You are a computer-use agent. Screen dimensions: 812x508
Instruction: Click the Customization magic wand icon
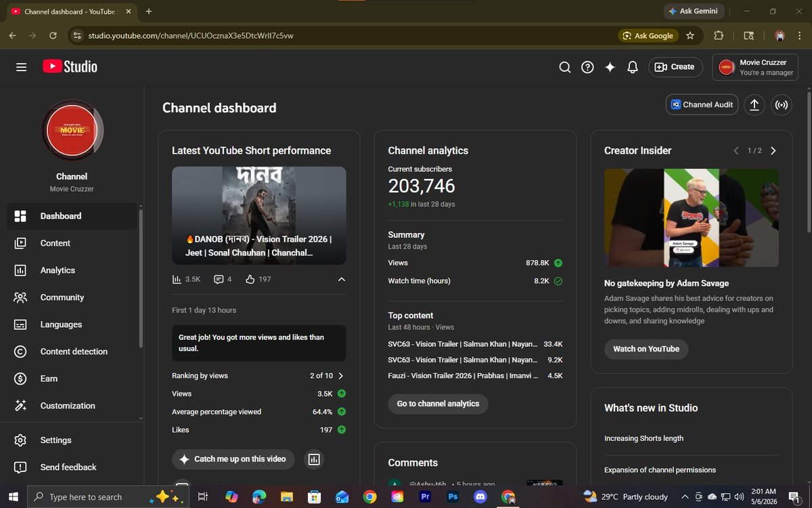(20, 406)
